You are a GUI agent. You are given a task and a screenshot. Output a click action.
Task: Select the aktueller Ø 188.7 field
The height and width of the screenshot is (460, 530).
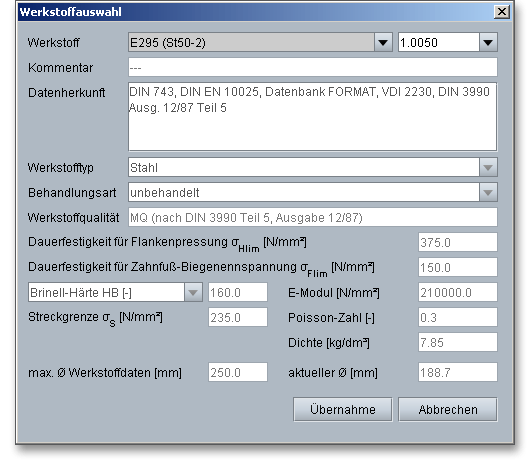[x=458, y=372]
